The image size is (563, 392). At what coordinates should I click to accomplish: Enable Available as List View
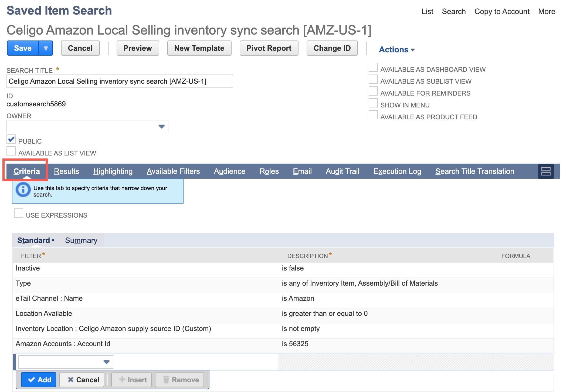coord(11,151)
